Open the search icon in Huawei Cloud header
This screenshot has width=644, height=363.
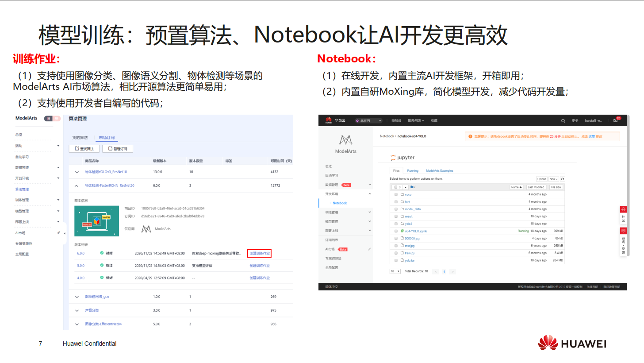(x=563, y=120)
